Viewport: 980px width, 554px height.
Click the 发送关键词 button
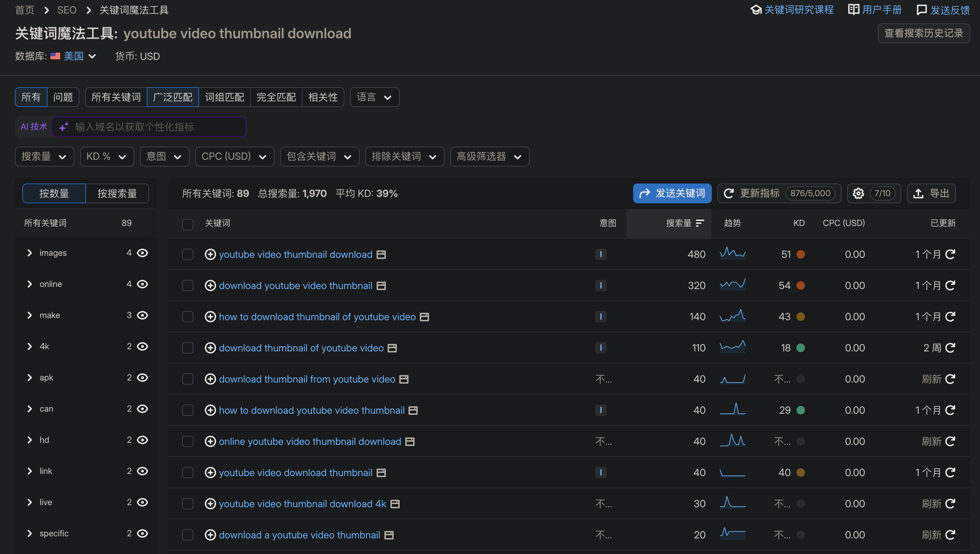coord(672,193)
